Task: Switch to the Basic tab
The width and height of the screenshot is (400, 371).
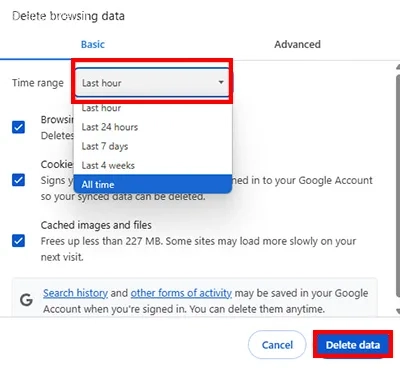Action: [x=93, y=44]
